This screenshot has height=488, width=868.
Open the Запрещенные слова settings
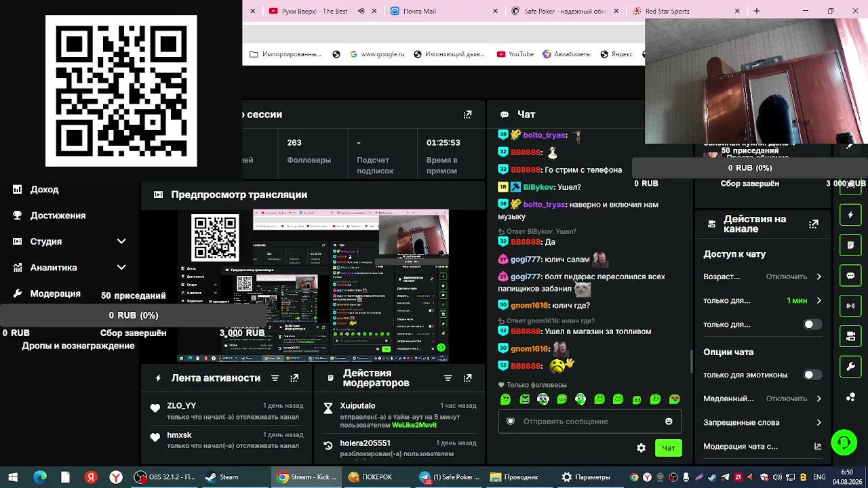pyautogui.click(x=762, y=422)
